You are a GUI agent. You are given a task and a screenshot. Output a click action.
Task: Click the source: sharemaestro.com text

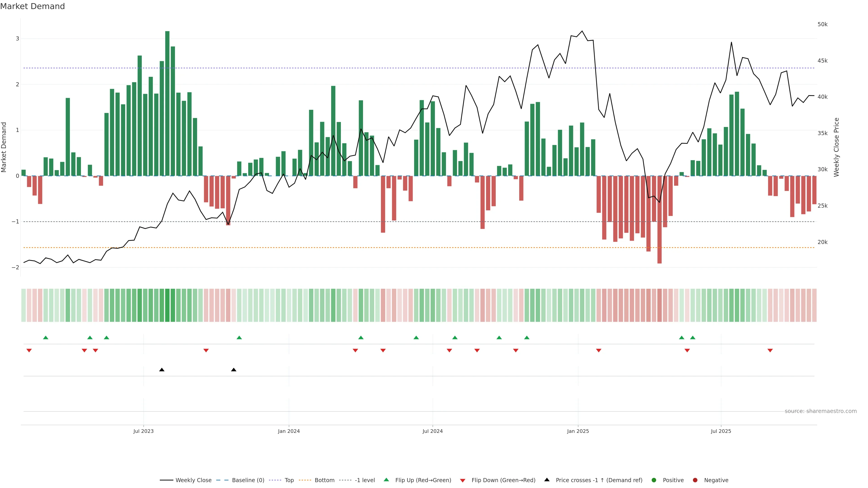pos(821,411)
